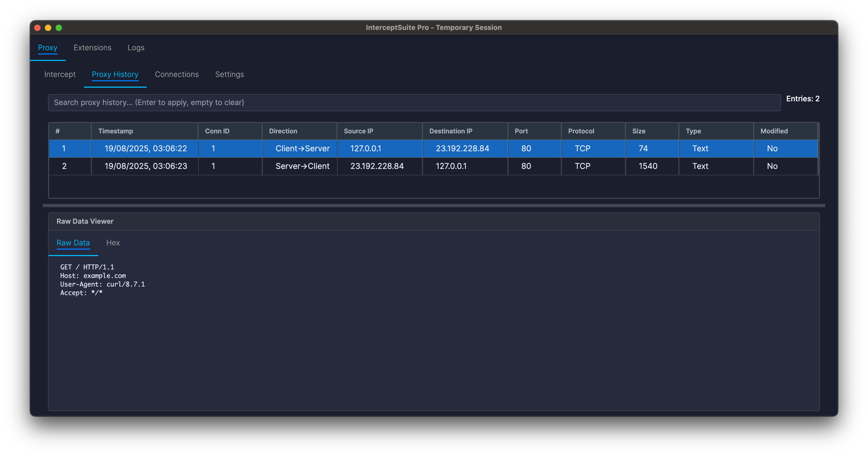Viewport: 868px width, 456px height.
Task: Click the Proxy main tab
Action: click(x=48, y=48)
